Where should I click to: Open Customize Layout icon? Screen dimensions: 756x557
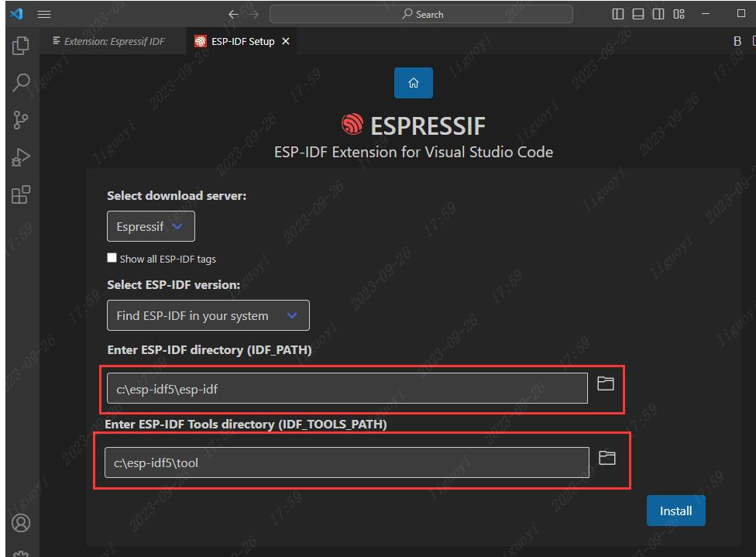coord(679,14)
